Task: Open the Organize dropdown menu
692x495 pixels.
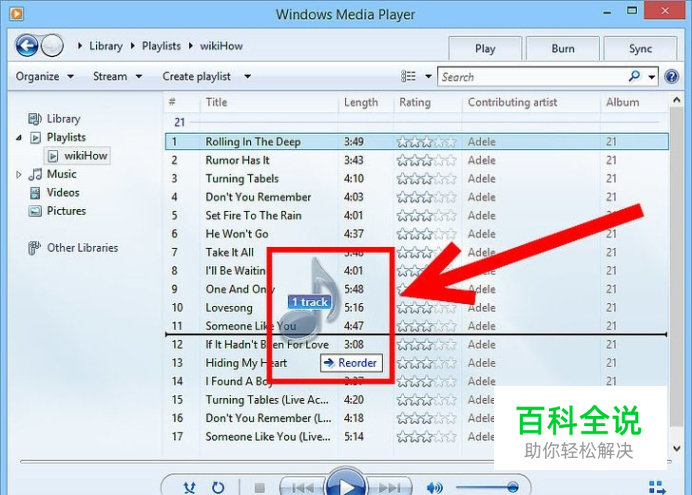Action: click(45, 76)
